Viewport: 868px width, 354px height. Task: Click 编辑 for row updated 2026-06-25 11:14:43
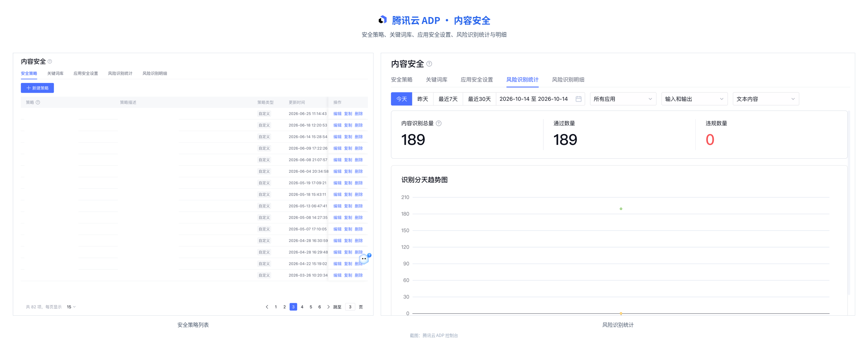pyautogui.click(x=337, y=114)
